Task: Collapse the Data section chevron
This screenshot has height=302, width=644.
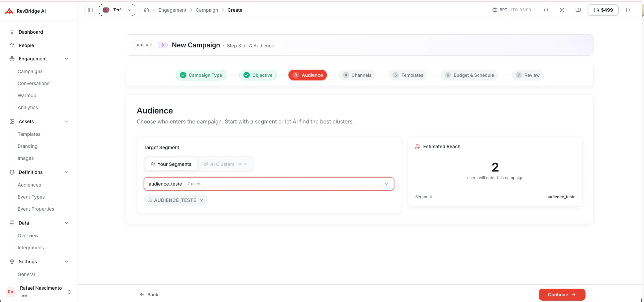Action: [x=67, y=223]
